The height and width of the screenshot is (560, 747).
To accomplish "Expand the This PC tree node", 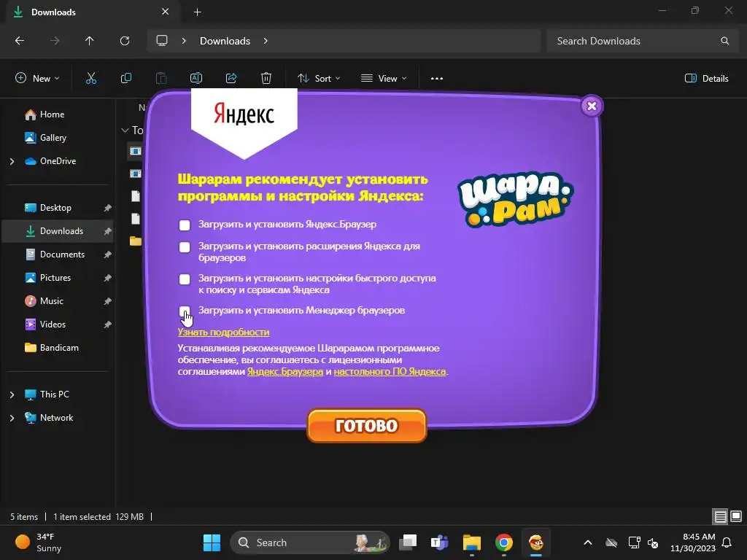I will (12, 394).
